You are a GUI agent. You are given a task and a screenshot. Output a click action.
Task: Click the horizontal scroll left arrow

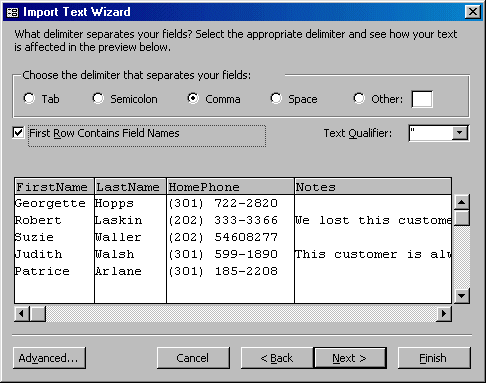(x=22, y=314)
